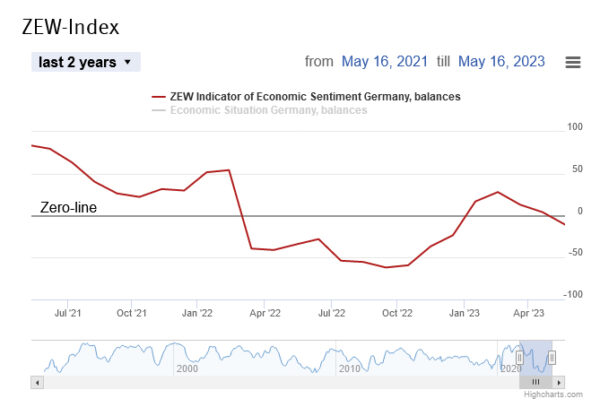Click the year 2010 area in navigator

click(348, 368)
